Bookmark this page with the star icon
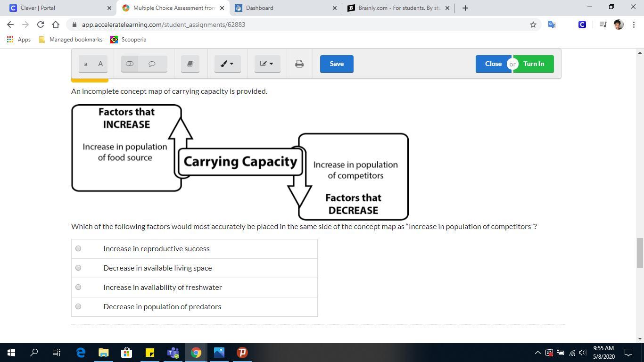 point(533,25)
